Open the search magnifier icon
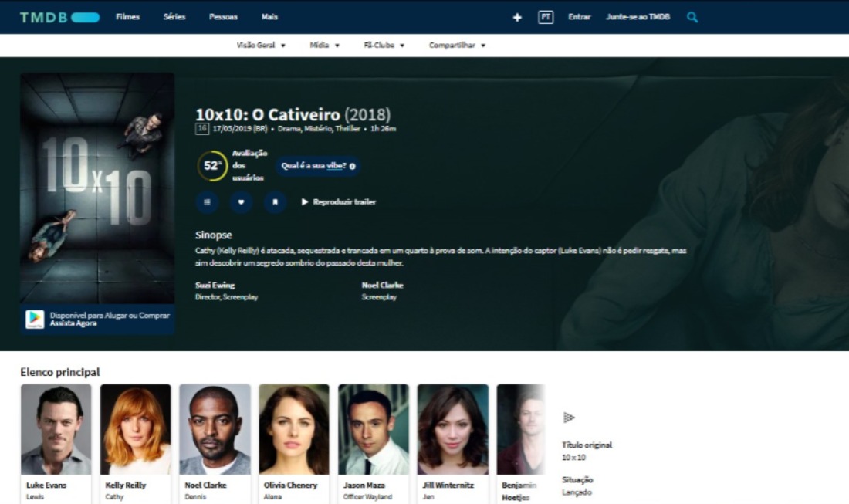849x504 pixels. coord(692,17)
